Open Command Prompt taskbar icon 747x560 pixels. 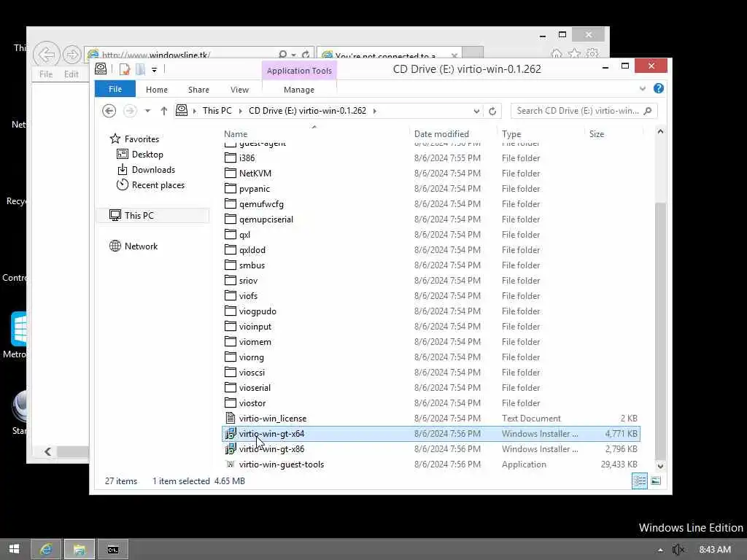[113, 550]
